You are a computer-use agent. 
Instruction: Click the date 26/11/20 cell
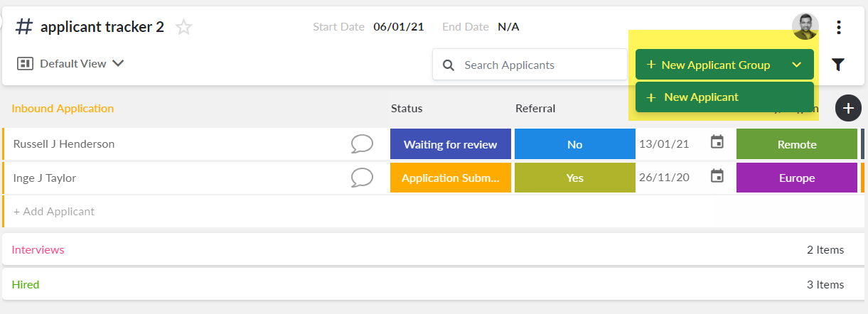[664, 178]
